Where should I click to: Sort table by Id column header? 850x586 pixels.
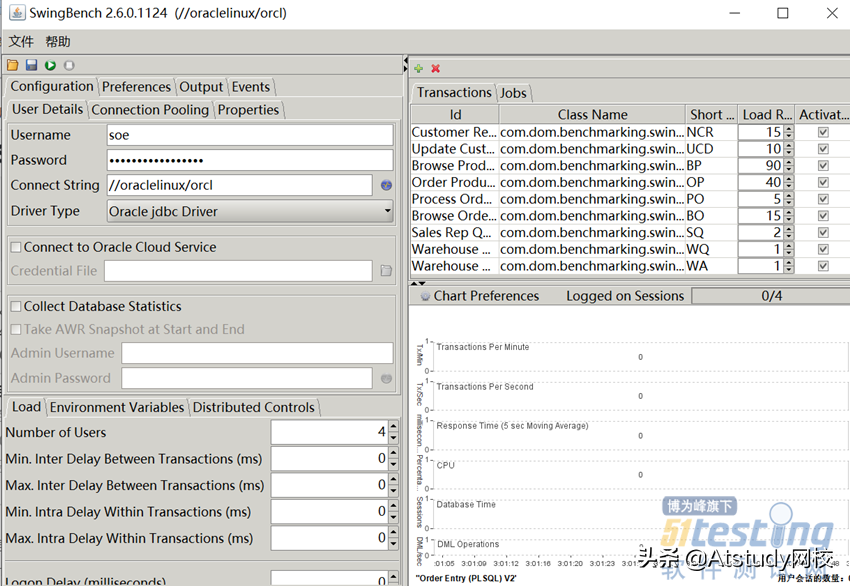[x=455, y=115]
